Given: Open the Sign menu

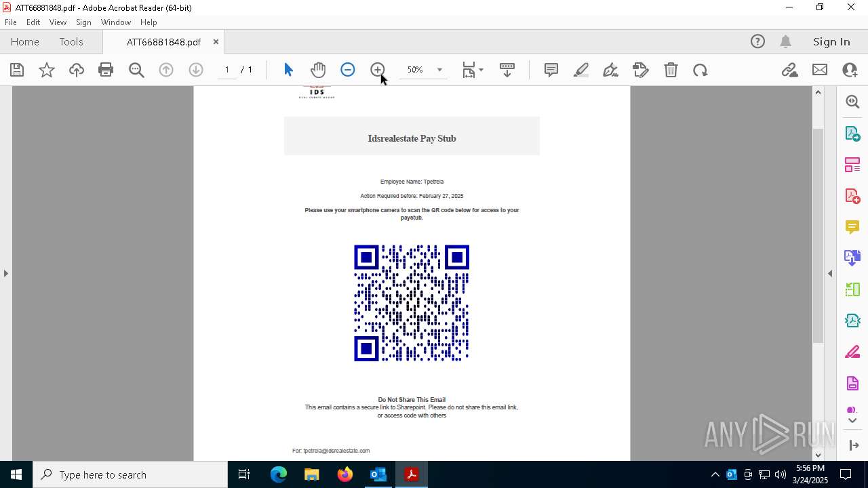Looking at the screenshot, I should 83,22.
